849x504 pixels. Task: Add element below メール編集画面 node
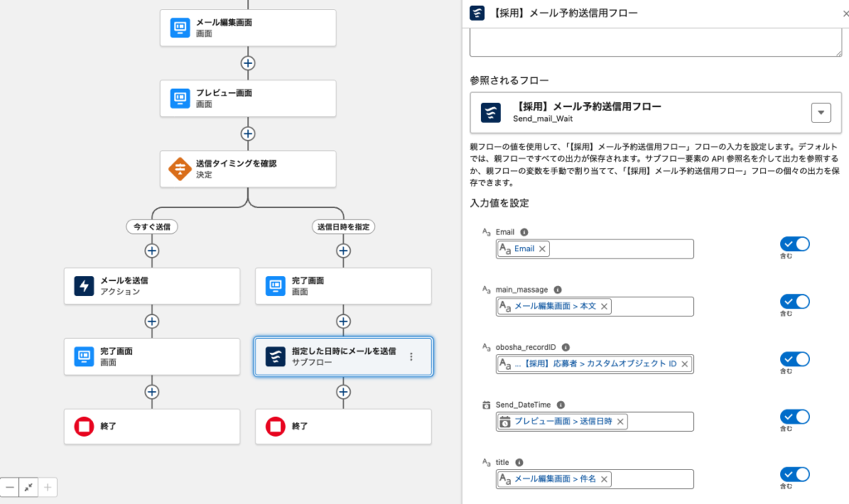click(247, 63)
